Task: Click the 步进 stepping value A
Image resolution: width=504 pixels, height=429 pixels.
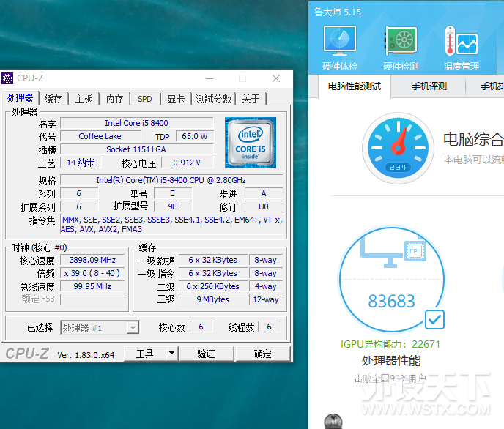Action: (x=264, y=193)
